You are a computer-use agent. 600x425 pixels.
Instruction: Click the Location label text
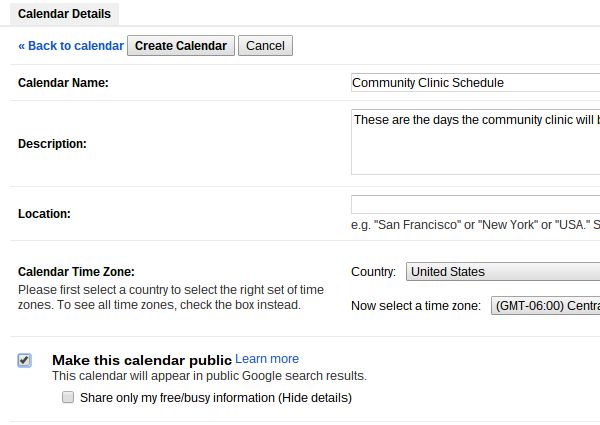click(x=45, y=214)
